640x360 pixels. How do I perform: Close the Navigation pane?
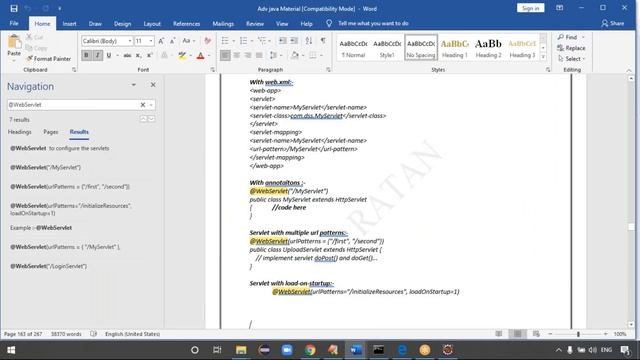[x=153, y=85]
